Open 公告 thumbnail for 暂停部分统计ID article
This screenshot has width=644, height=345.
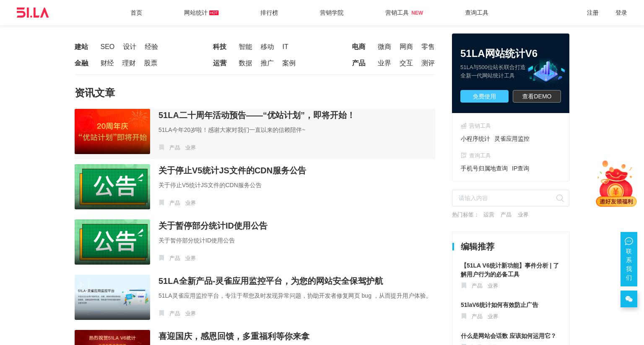pyautogui.click(x=112, y=242)
